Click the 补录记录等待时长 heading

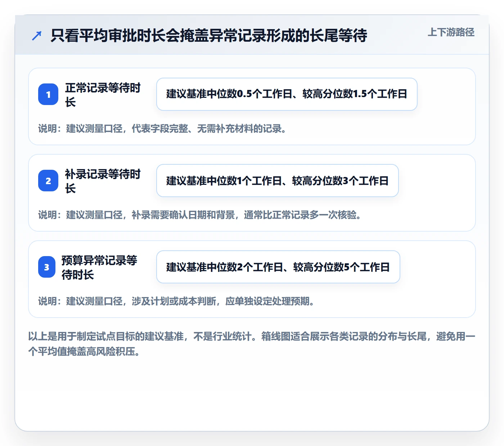103,181
